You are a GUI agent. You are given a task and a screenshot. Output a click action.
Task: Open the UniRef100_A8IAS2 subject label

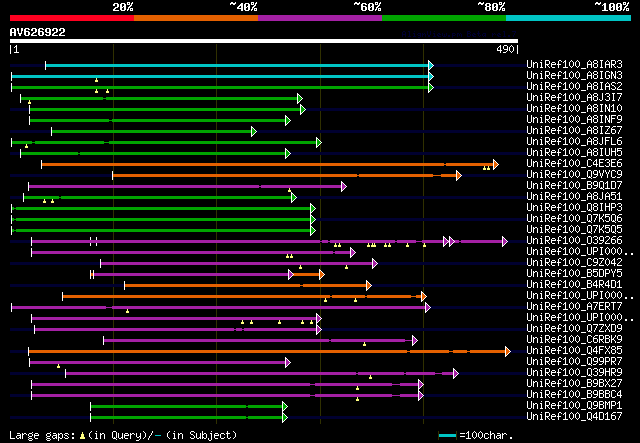coord(574,87)
